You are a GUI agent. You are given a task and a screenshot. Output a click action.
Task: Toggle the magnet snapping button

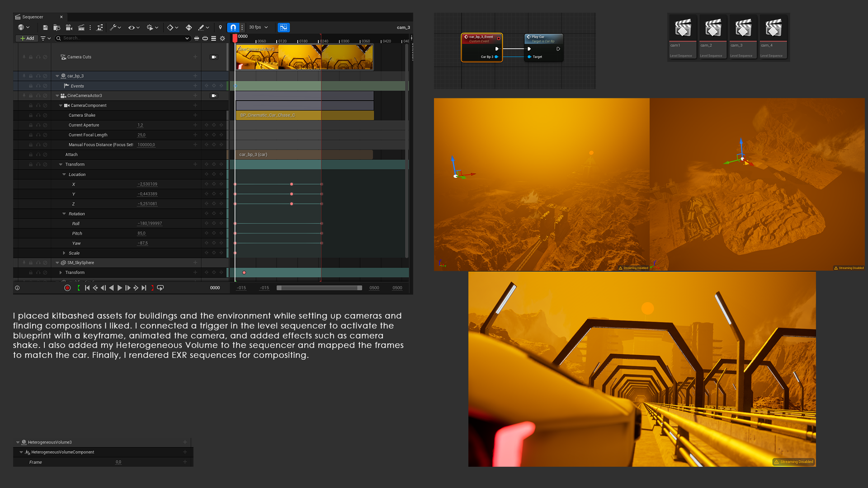(x=233, y=28)
